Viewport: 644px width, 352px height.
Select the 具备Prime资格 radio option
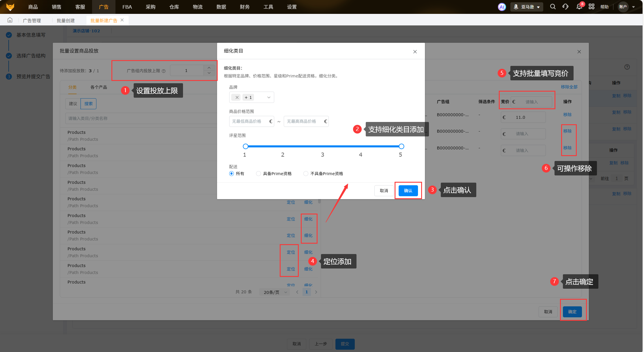(x=258, y=174)
